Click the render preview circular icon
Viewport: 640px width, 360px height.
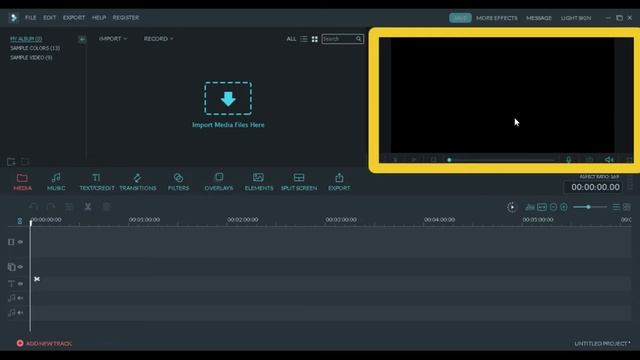pos(511,207)
